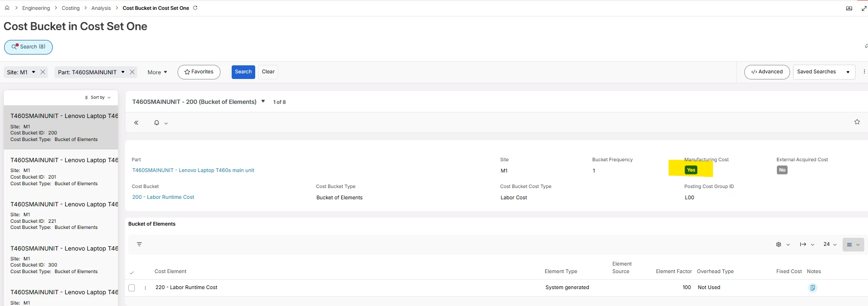Open the table settings gear icon
The width and height of the screenshot is (868, 306).
[779, 244]
